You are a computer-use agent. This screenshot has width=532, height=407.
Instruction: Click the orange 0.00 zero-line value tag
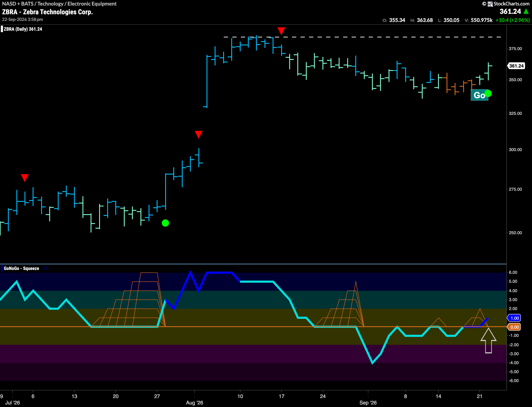coord(514,327)
